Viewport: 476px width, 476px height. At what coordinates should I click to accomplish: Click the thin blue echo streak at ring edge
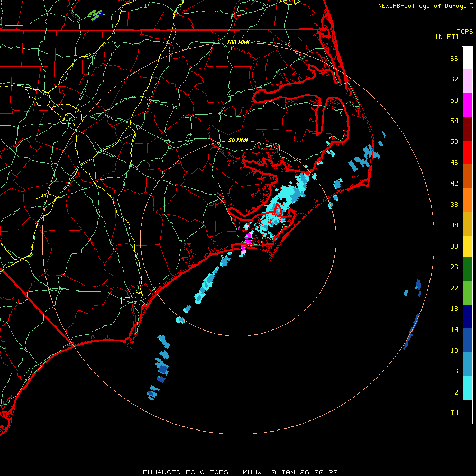[411, 332]
